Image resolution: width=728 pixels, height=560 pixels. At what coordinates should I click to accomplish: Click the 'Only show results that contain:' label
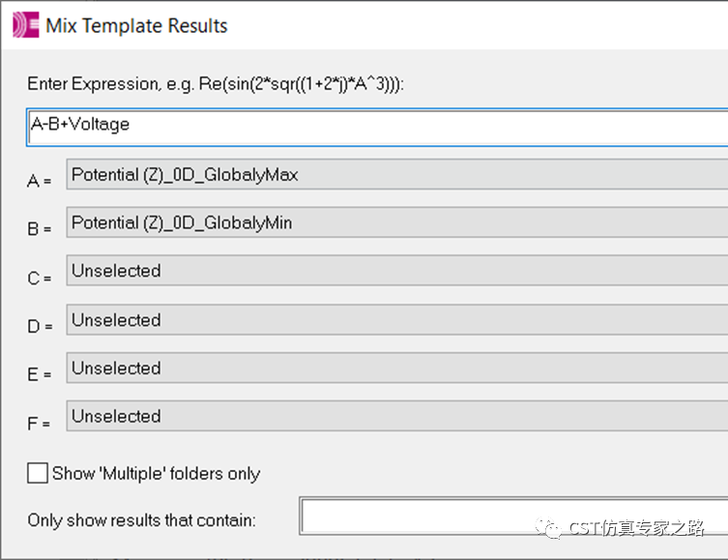(x=141, y=520)
